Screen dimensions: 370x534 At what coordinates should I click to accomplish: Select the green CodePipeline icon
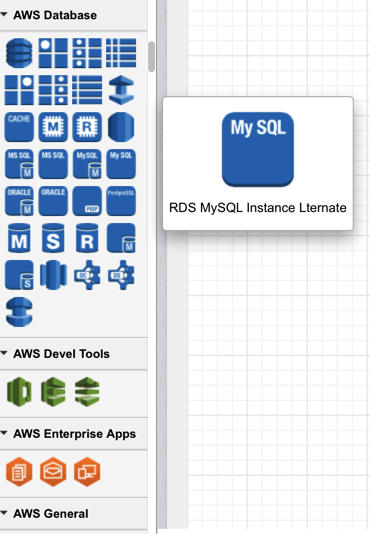click(x=87, y=392)
